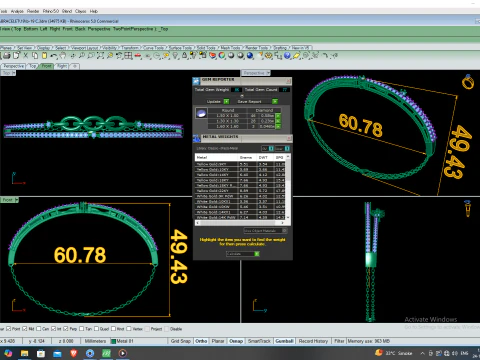Toggle Osnap in status bar
The image size is (480, 360).
coord(236,341)
